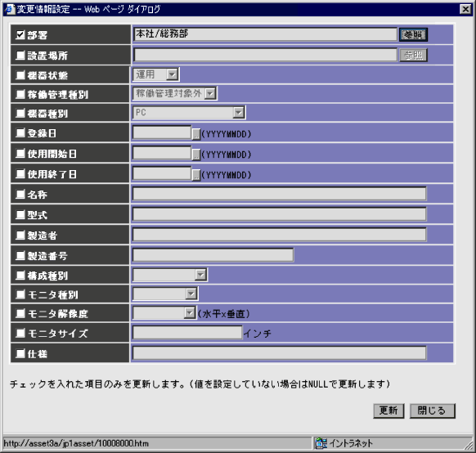Click the 仕様 input field
The height and width of the screenshot is (453, 476).
click(x=279, y=353)
